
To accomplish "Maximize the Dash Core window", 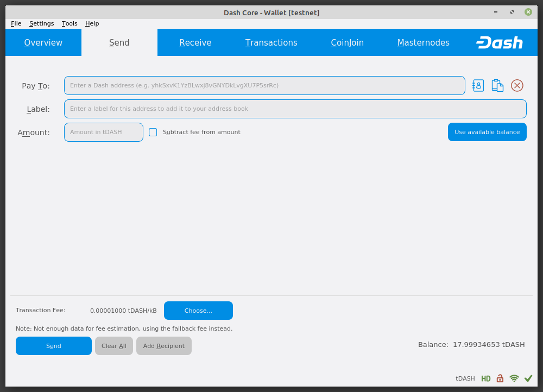I will coord(512,12).
